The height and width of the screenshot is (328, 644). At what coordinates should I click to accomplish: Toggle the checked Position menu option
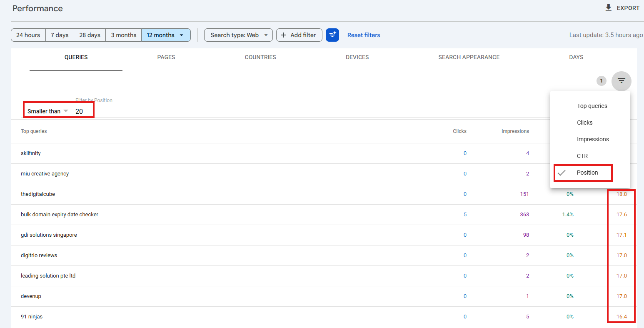tap(587, 173)
